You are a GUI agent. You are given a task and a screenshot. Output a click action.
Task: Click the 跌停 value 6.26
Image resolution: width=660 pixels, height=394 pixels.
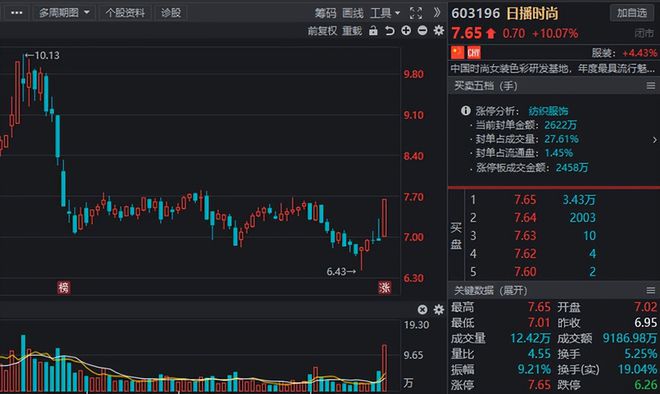click(x=646, y=385)
